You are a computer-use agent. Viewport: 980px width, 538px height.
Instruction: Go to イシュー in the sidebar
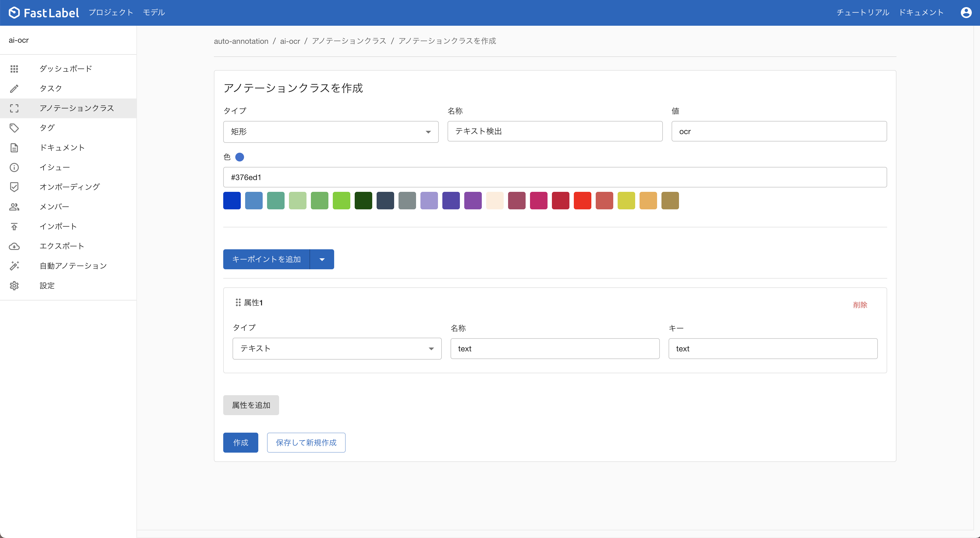(68, 167)
